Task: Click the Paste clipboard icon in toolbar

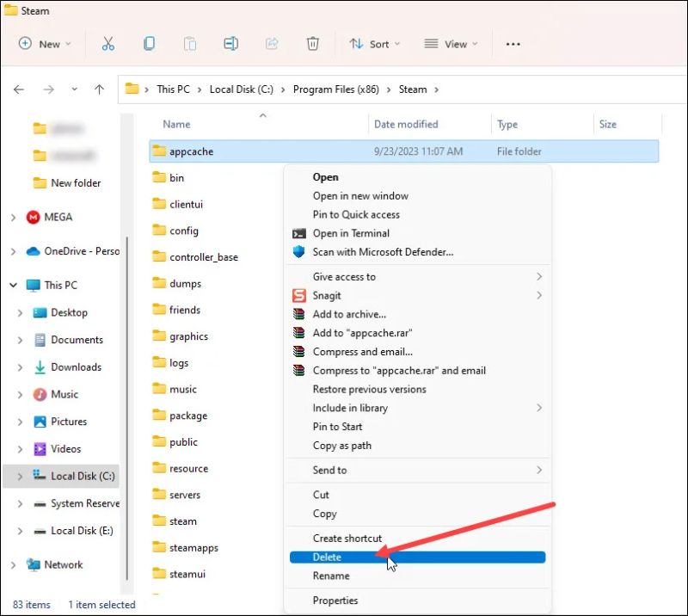Action: coord(189,44)
